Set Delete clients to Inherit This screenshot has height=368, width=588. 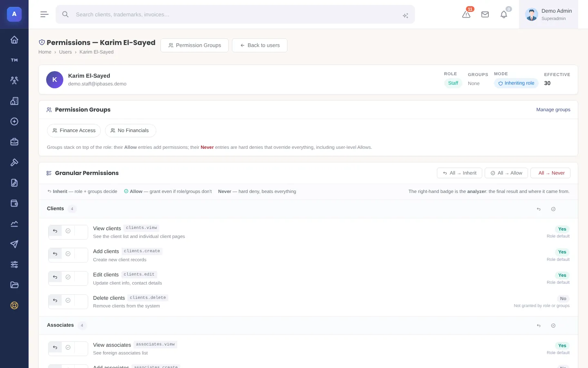pos(55,301)
